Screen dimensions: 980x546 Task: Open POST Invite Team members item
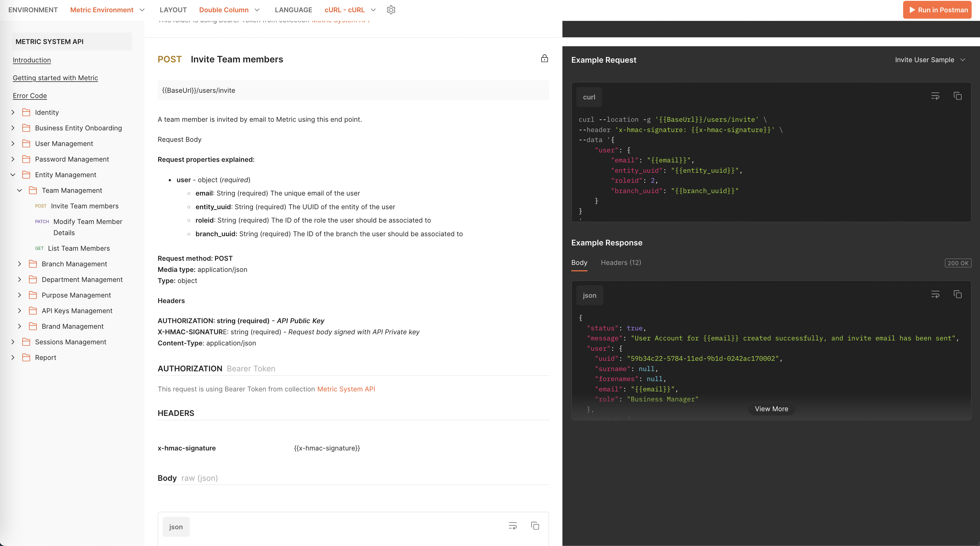(x=77, y=206)
